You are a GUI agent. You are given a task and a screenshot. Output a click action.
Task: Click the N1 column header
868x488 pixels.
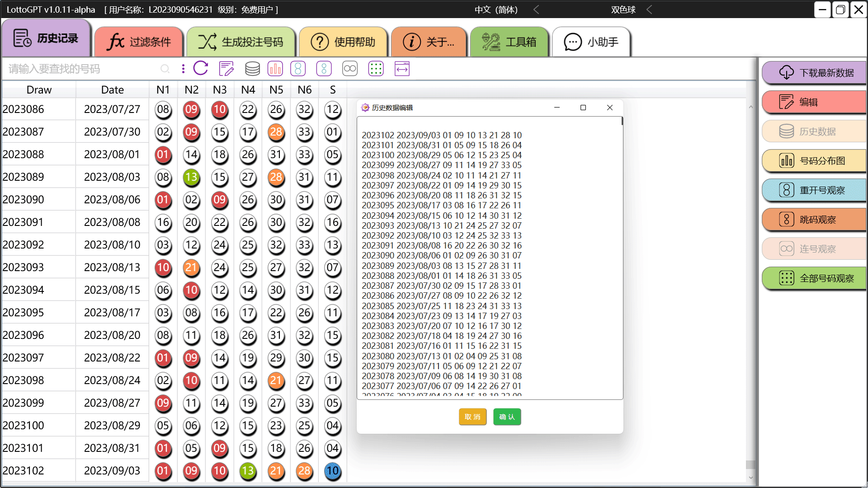[163, 90]
